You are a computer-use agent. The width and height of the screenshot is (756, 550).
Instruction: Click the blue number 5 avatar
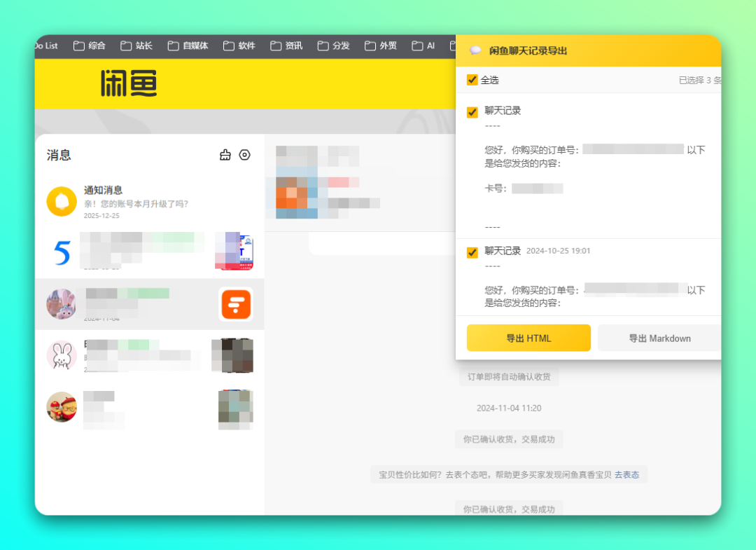pyautogui.click(x=62, y=253)
